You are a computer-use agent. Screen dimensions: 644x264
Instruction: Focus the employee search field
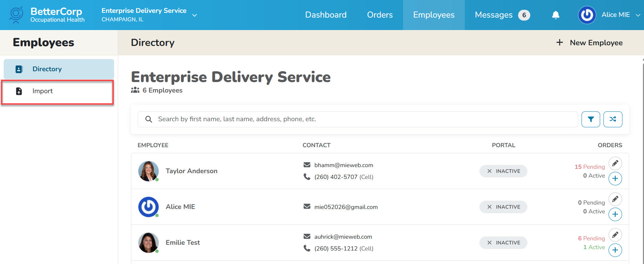coord(358,119)
